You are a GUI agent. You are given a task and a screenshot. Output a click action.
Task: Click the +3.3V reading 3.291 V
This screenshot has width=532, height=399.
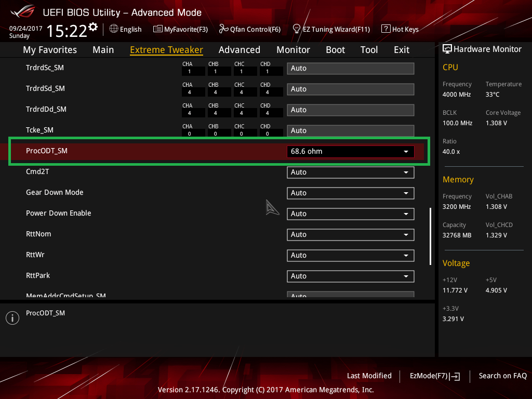point(453,319)
